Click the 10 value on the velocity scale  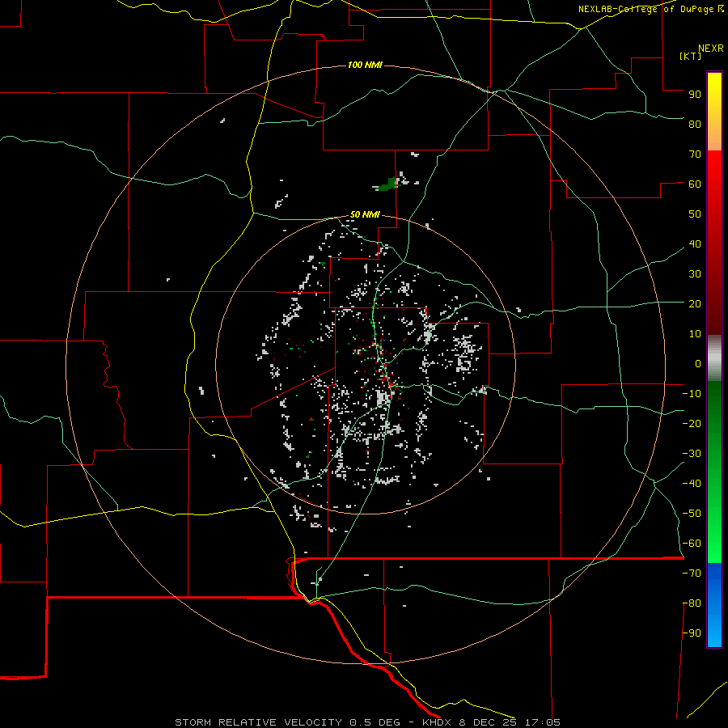(695, 334)
